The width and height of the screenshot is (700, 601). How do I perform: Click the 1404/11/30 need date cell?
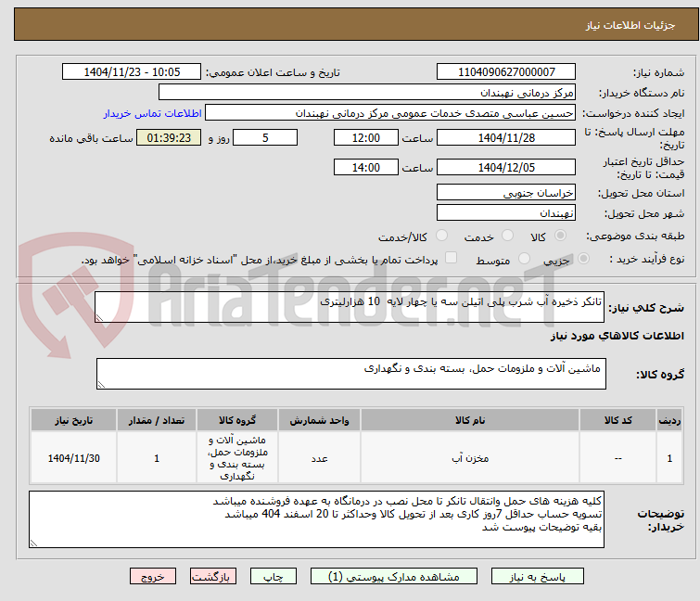point(73,458)
